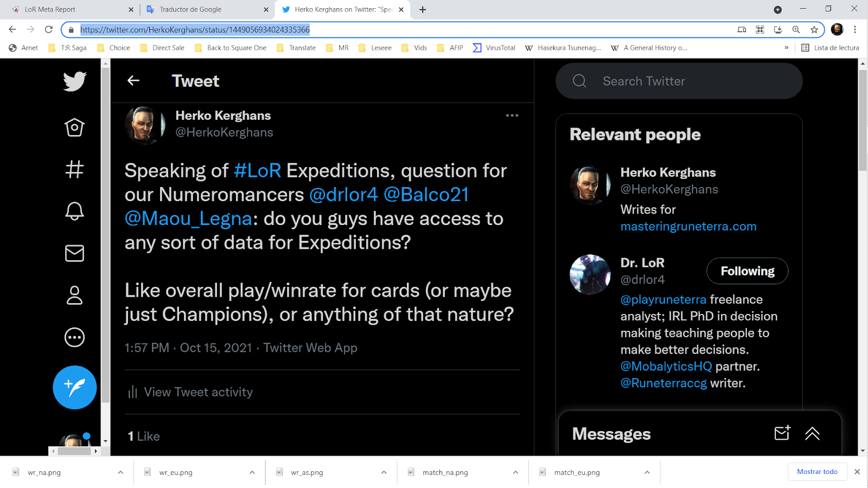Open the Hasekura Tsunenaga Wikipedia bookmark

pos(563,48)
